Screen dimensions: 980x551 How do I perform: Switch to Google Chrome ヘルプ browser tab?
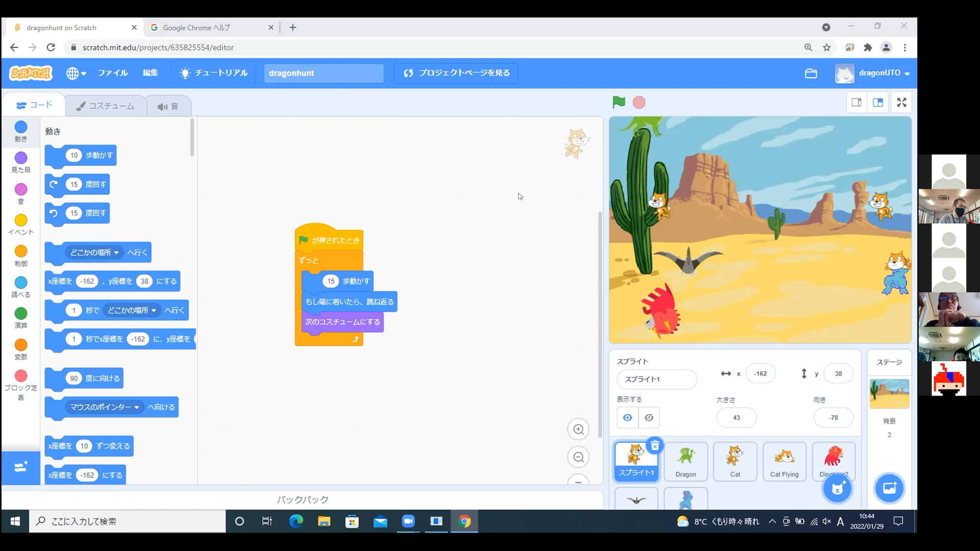212,28
